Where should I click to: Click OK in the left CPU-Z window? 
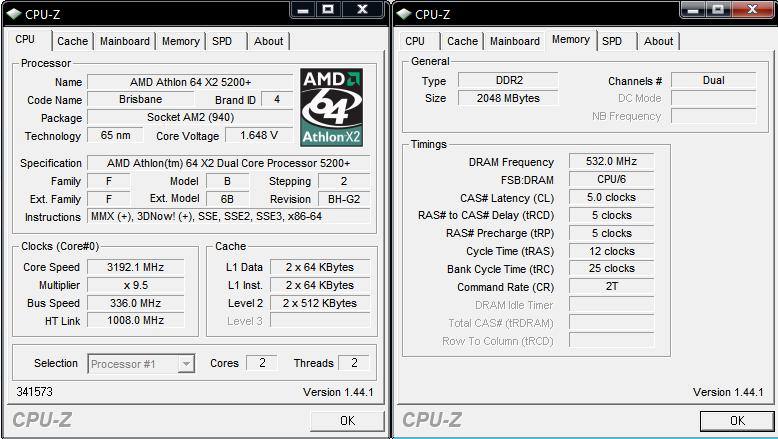pyautogui.click(x=347, y=421)
